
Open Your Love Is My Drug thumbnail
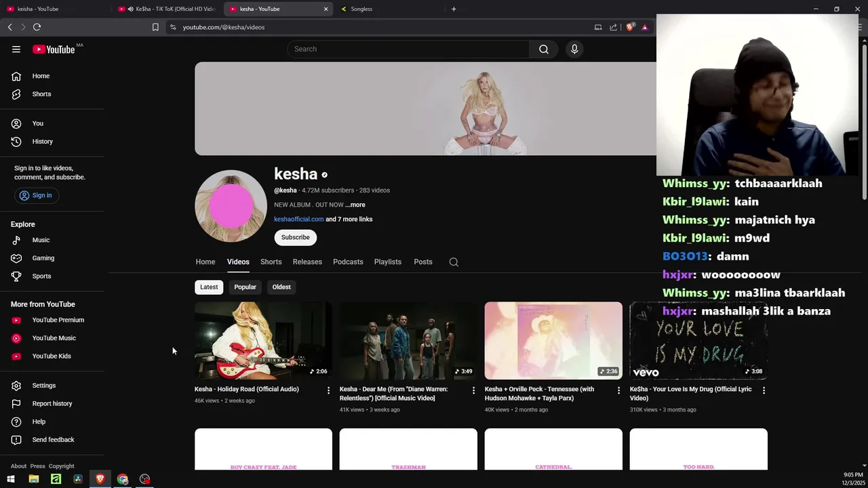pos(698,340)
